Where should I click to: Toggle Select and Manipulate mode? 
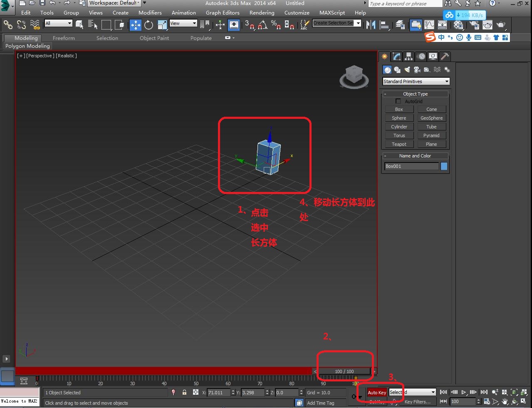pyautogui.click(x=220, y=25)
